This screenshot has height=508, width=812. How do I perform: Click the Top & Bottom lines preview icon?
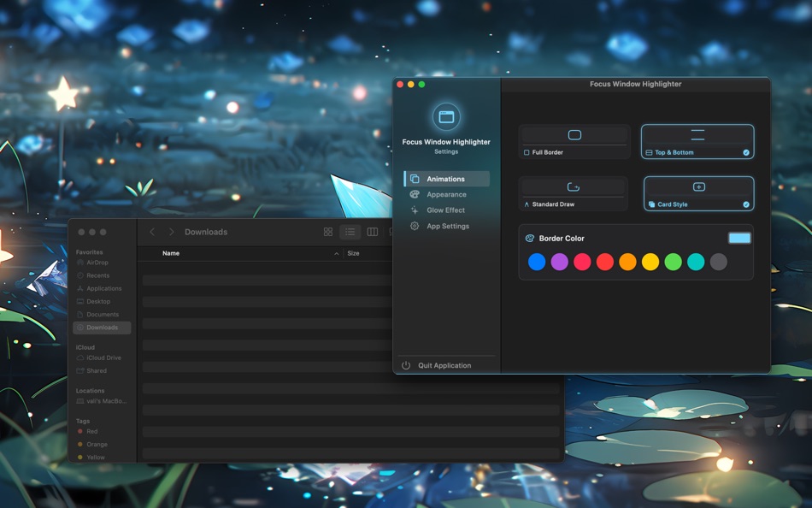[x=697, y=135]
